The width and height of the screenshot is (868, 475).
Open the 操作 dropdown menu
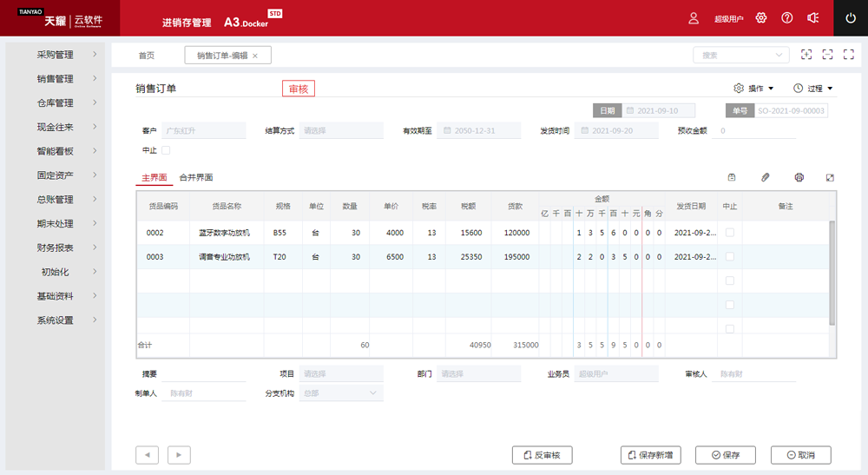pyautogui.click(x=754, y=89)
